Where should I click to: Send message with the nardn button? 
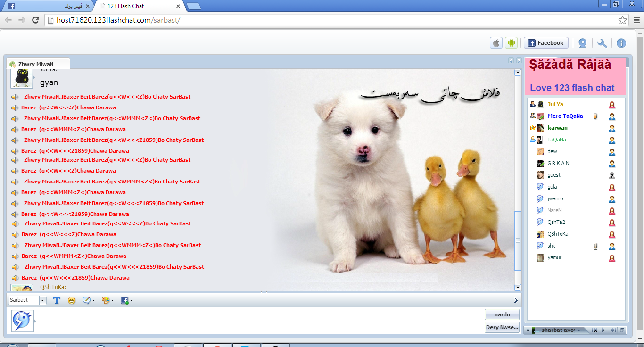pos(502,314)
